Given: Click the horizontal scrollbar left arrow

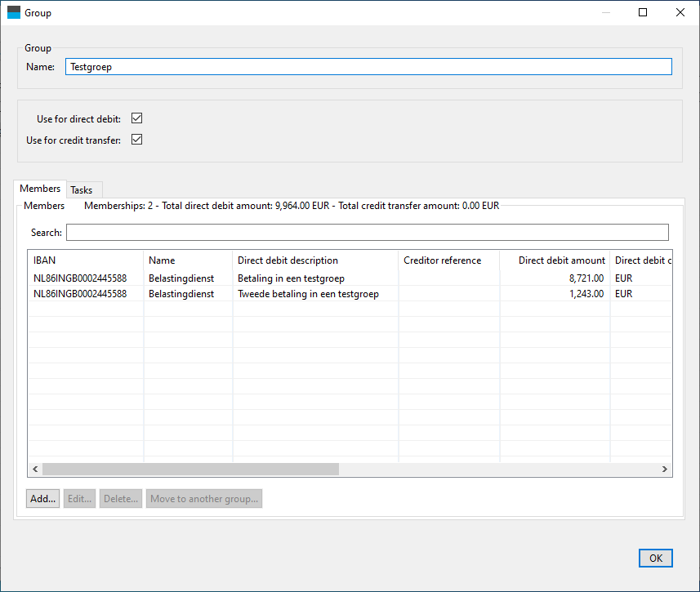Looking at the screenshot, I should (35, 470).
